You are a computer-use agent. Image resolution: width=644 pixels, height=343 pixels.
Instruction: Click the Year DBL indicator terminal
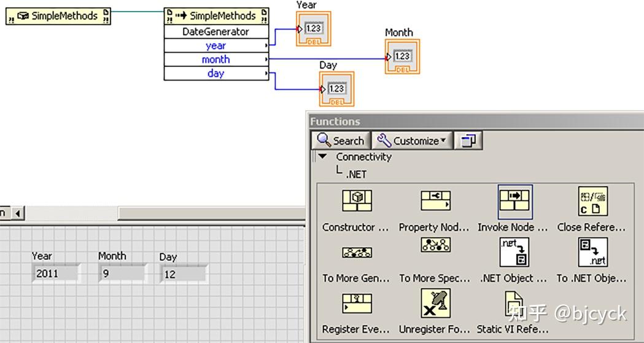(313, 29)
